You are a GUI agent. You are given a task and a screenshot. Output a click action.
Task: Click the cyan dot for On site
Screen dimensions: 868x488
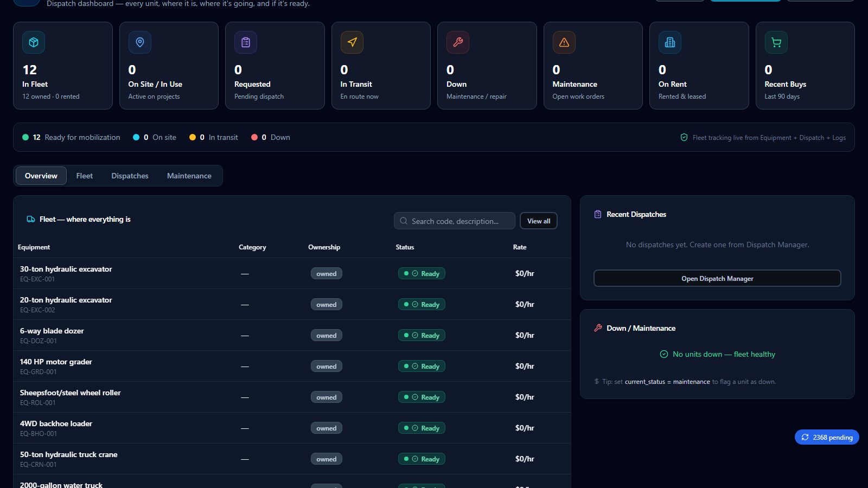tap(136, 137)
